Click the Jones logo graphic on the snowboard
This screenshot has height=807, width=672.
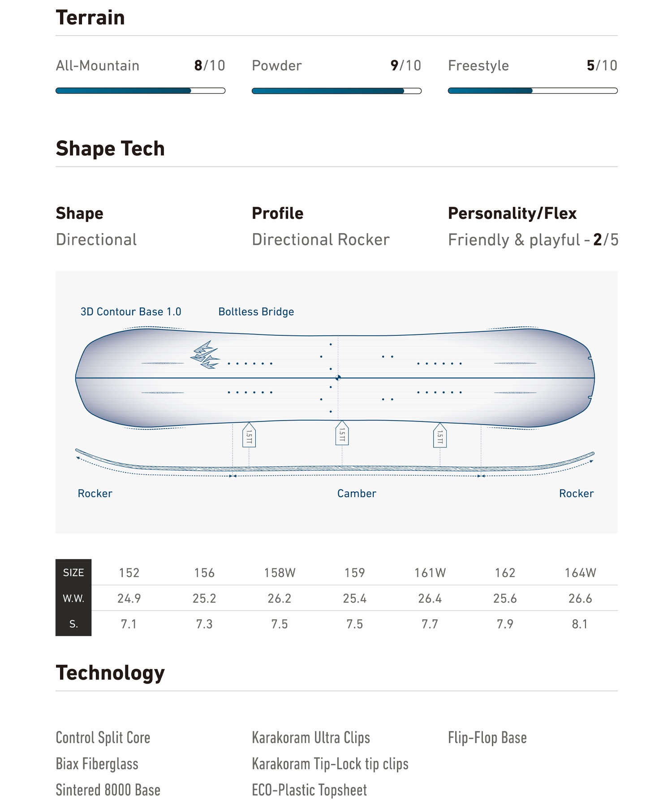[x=205, y=355]
